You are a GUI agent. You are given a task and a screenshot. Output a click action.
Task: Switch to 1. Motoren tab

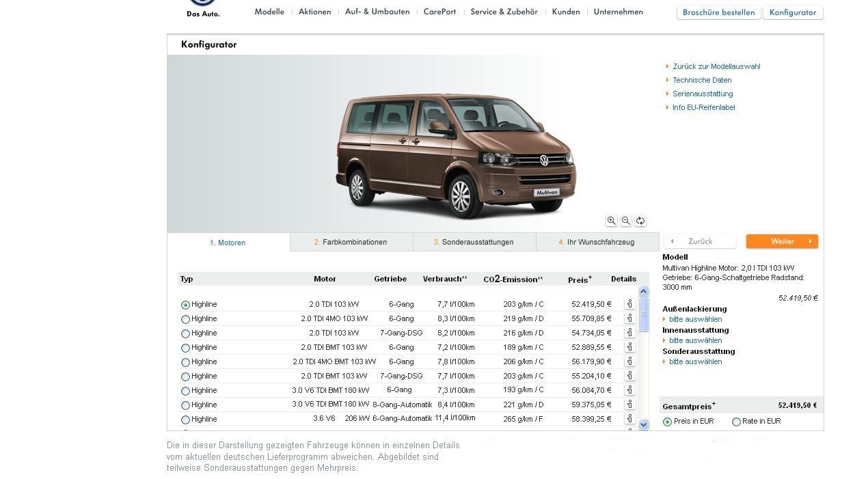click(x=228, y=243)
